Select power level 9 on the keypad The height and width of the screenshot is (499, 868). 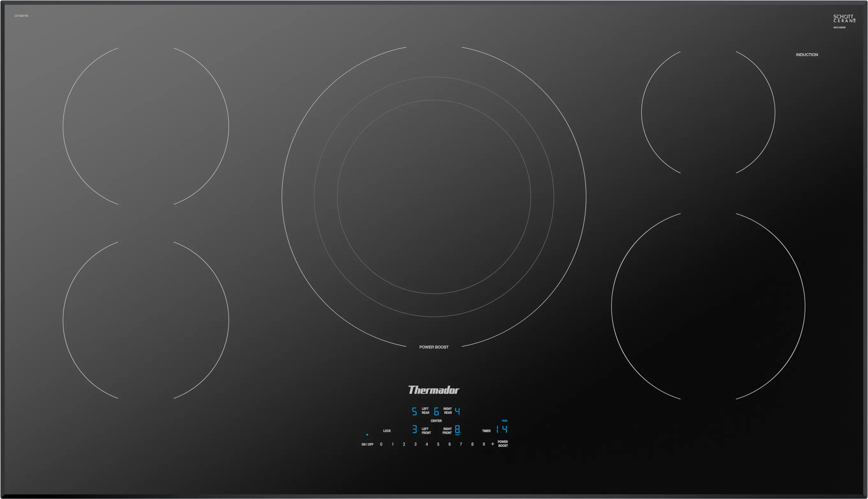tap(484, 444)
